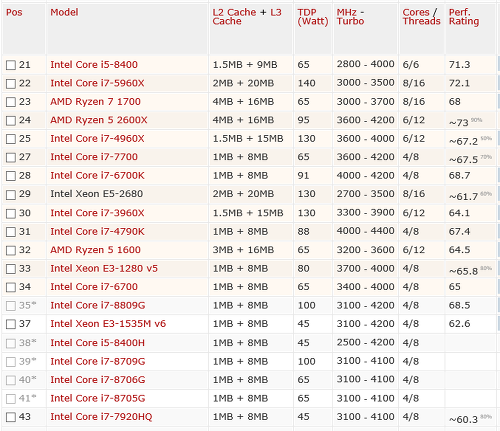
Task: Check the box for position 31
Action: click(x=11, y=232)
